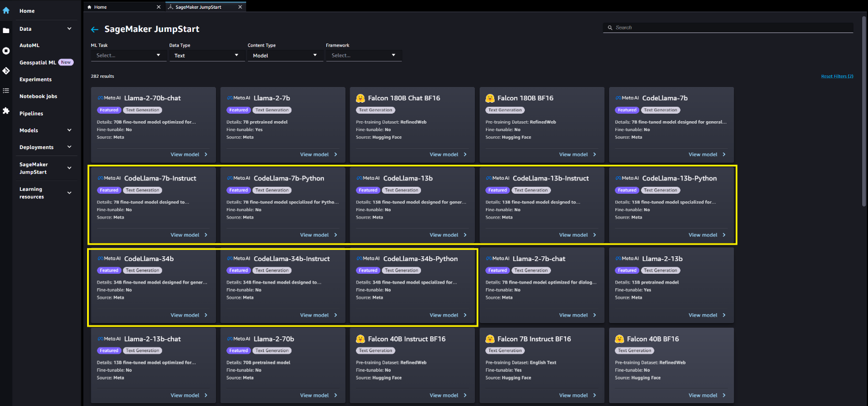
Task: Click Meta AI logo on Llama-2-13b card
Action: point(627,259)
